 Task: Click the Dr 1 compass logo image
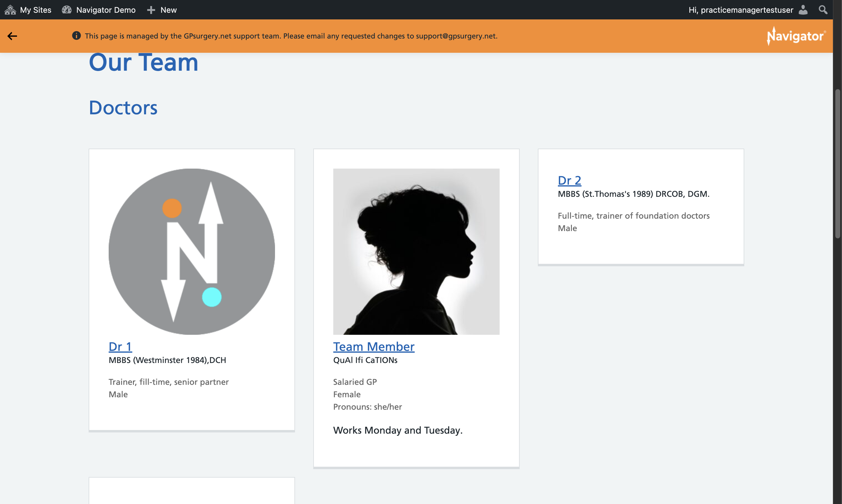pos(192,252)
